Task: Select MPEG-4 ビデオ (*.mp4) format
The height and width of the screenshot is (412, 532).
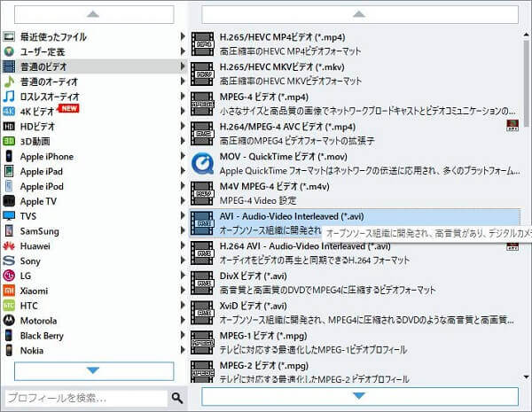Action: tap(355, 104)
